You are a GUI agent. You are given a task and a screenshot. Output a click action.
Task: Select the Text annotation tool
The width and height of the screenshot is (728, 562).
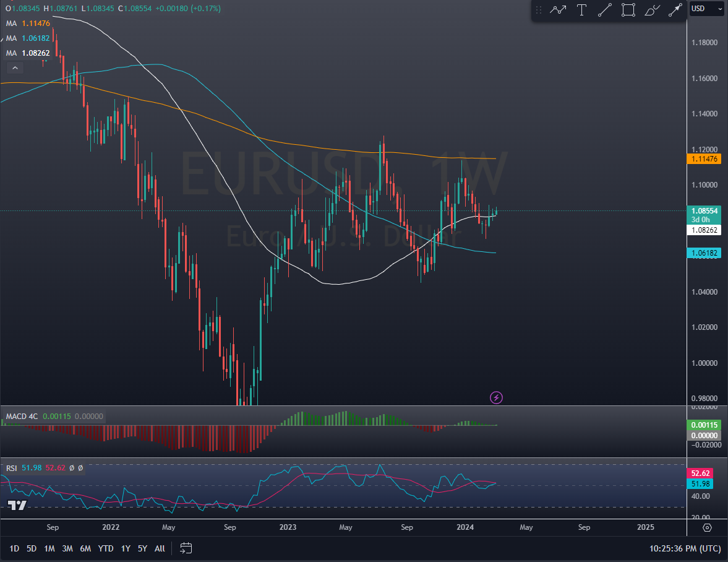pyautogui.click(x=581, y=10)
